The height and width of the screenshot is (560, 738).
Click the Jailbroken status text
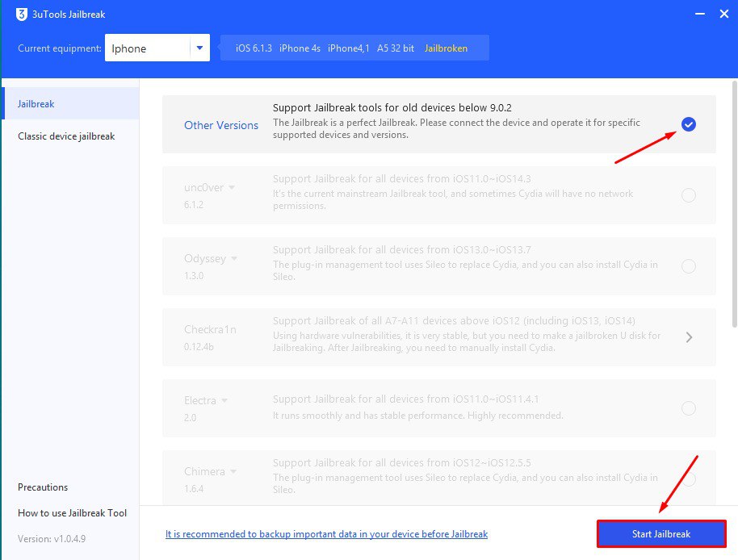click(446, 48)
